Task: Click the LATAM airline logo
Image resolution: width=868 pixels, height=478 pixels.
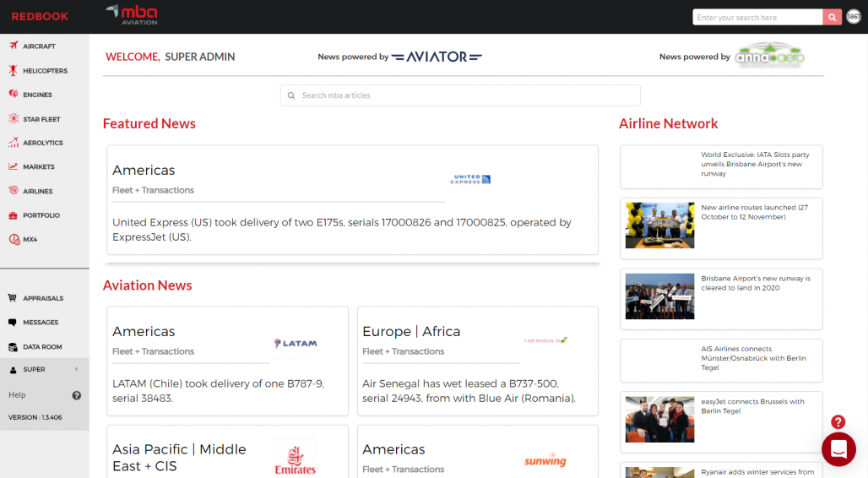Action: coord(296,343)
